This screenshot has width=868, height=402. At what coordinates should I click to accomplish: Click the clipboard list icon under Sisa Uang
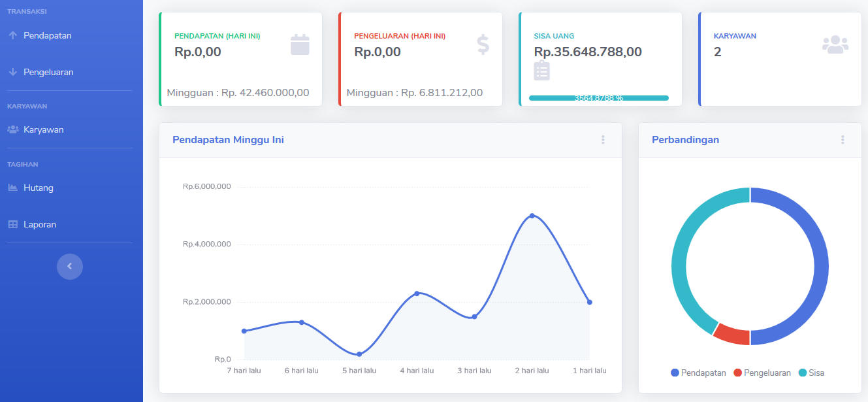[541, 71]
